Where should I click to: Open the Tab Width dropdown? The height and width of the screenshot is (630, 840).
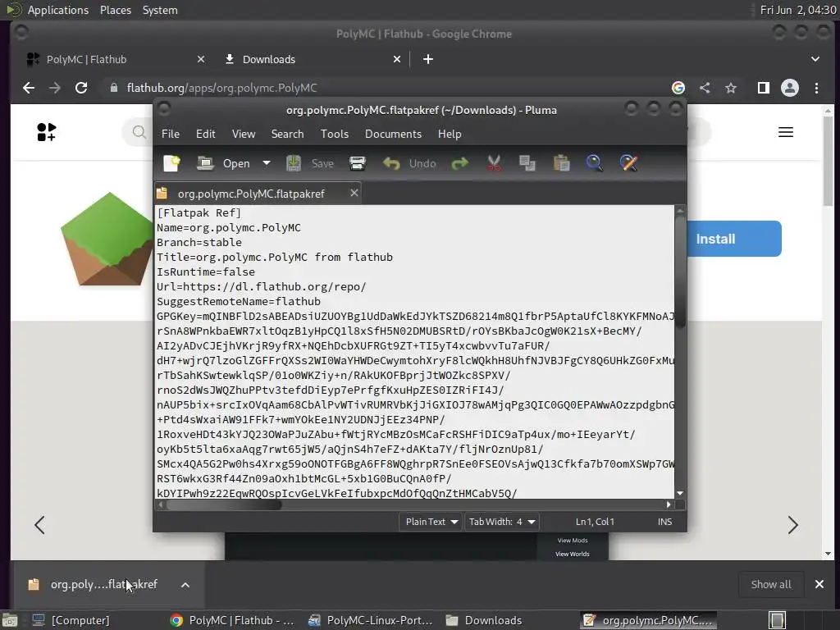(502, 522)
